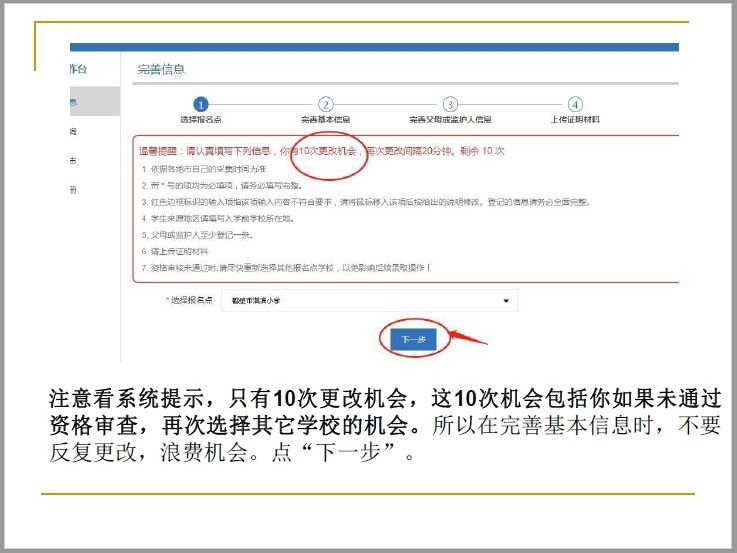This screenshot has height=553, width=737.
Task: Select step 4 circle 上传证明材料
Action: 575,104
